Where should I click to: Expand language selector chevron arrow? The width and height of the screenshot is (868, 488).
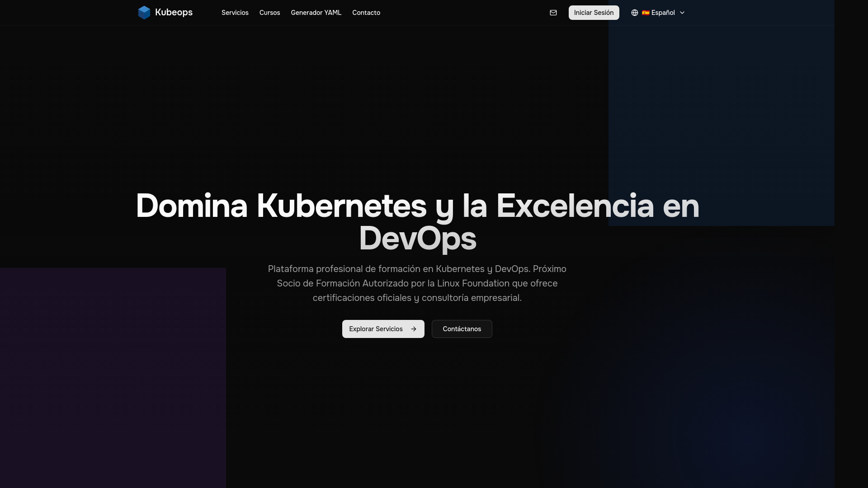click(682, 13)
